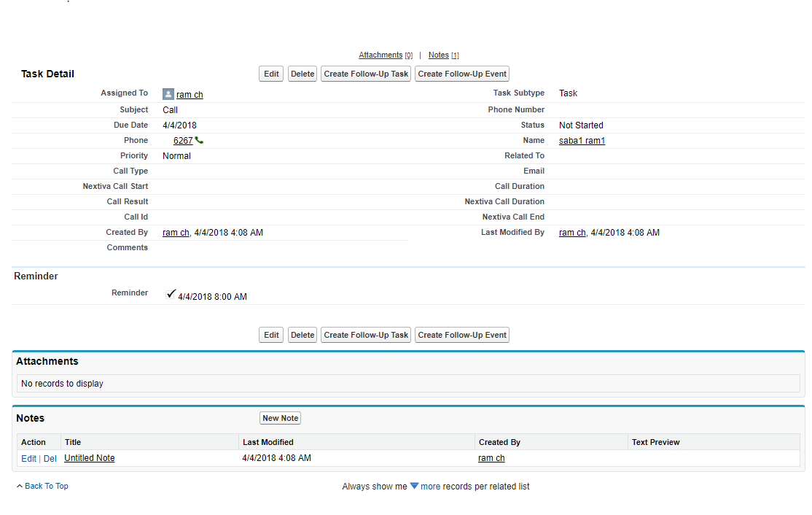
Task: Click the top Edit button
Action: (x=271, y=74)
